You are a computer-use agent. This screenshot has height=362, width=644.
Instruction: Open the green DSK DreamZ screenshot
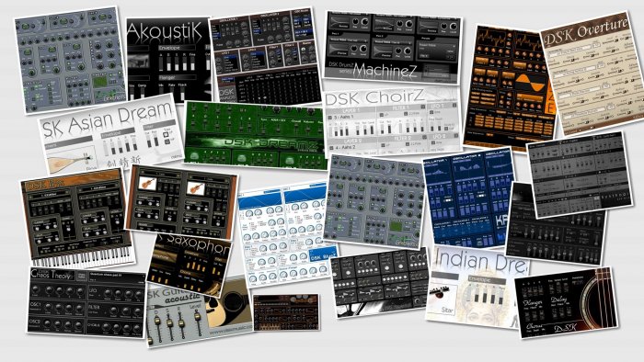[255, 135]
